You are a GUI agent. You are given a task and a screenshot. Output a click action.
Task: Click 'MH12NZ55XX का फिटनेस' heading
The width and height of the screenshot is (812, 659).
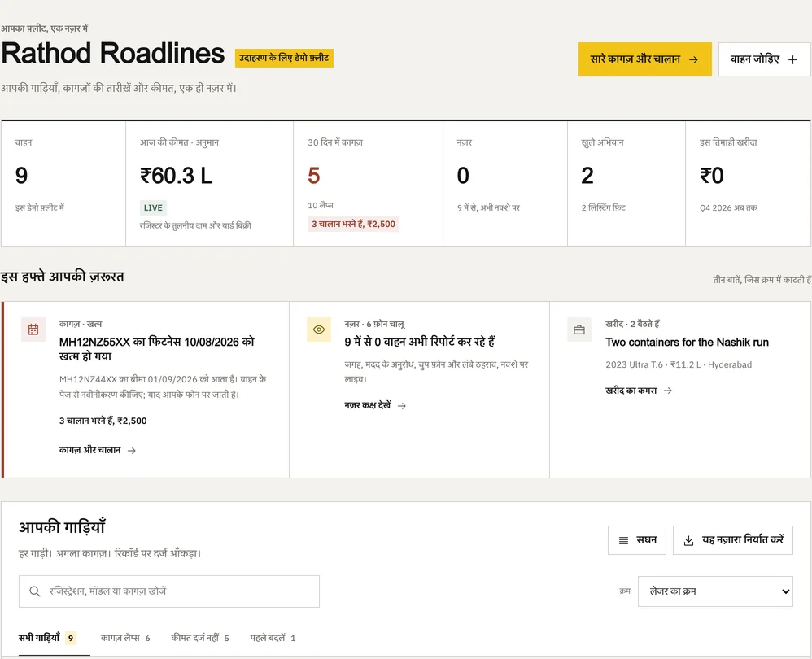(x=157, y=349)
